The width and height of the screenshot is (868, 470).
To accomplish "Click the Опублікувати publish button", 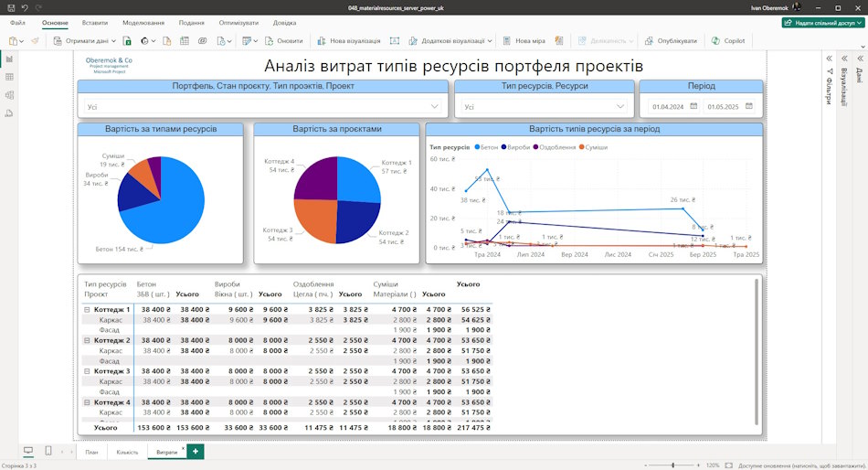I will [x=671, y=41].
